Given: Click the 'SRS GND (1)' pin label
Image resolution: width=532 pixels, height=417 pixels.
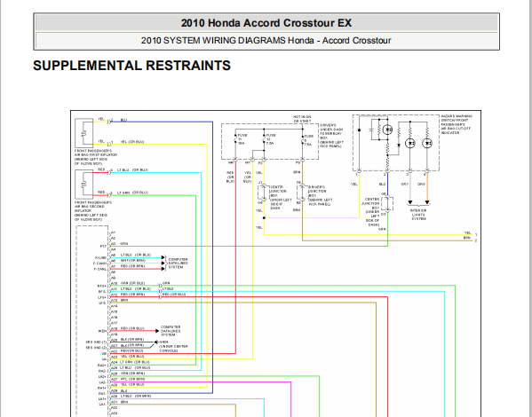Looking at the screenshot, I should coord(96,342).
